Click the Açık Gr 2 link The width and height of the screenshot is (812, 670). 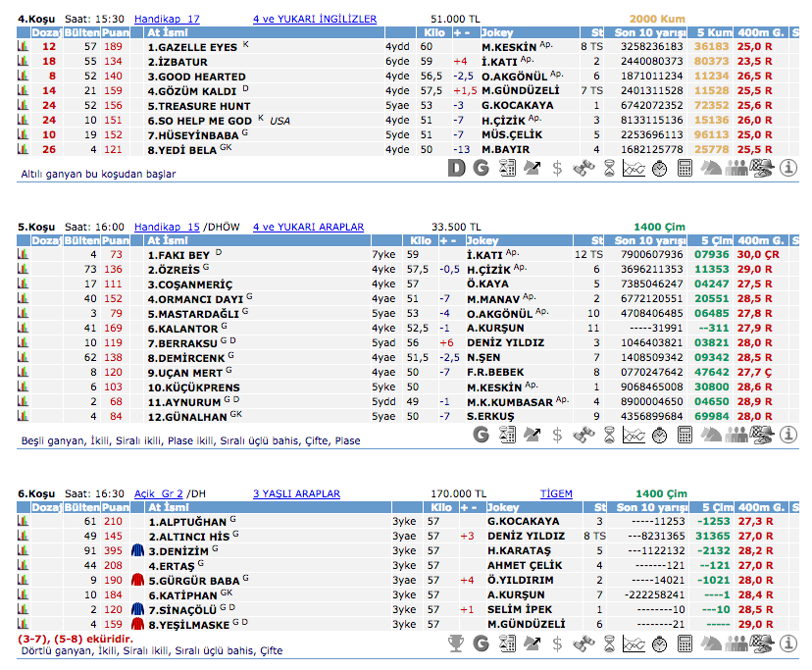[160, 493]
